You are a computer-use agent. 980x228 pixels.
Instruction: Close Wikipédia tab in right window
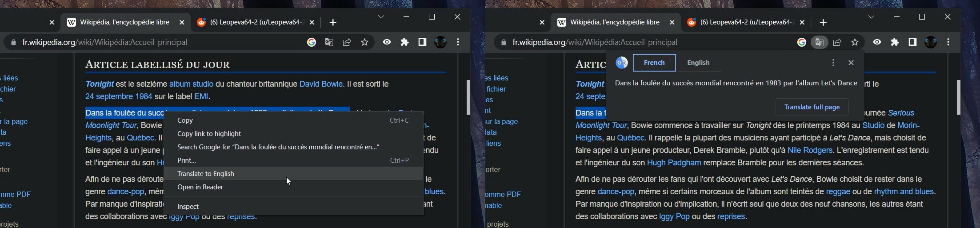pos(672,22)
